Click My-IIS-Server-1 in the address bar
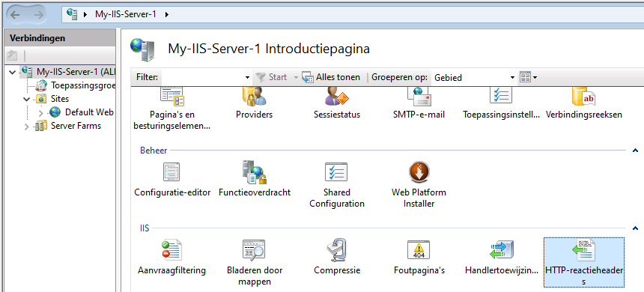The height and width of the screenshot is (292, 644). pos(126,14)
